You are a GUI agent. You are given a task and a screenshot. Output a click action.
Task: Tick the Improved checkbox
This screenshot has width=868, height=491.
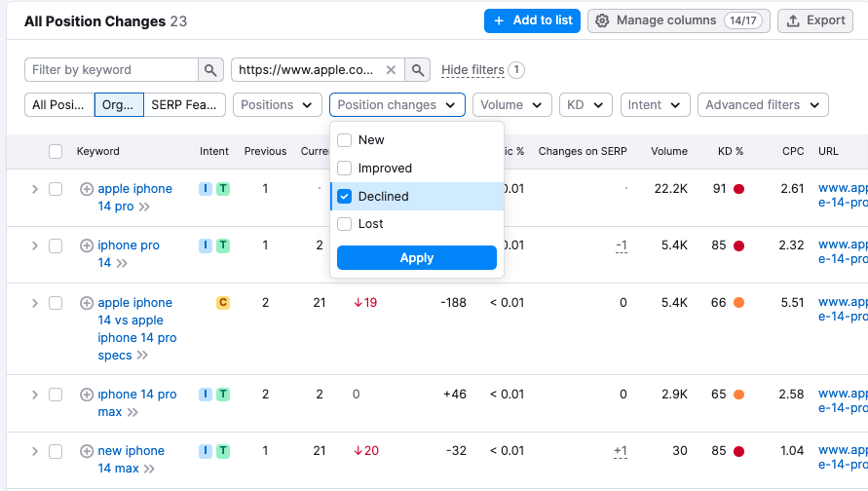(x=344, y=169)
